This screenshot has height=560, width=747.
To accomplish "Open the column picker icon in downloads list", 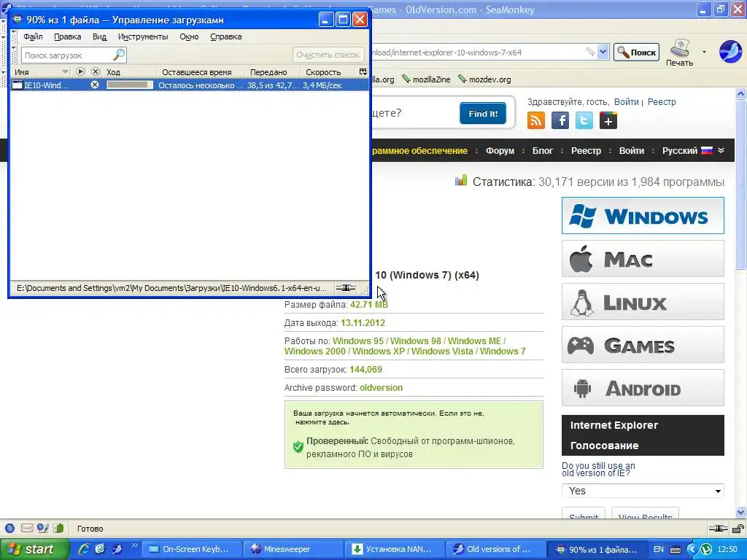I will coord(363,71).
